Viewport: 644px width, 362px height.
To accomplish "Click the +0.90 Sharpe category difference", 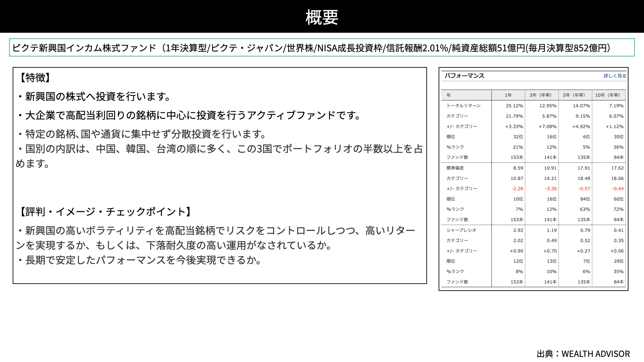I will pyautogui.click(x=517, y=251).
